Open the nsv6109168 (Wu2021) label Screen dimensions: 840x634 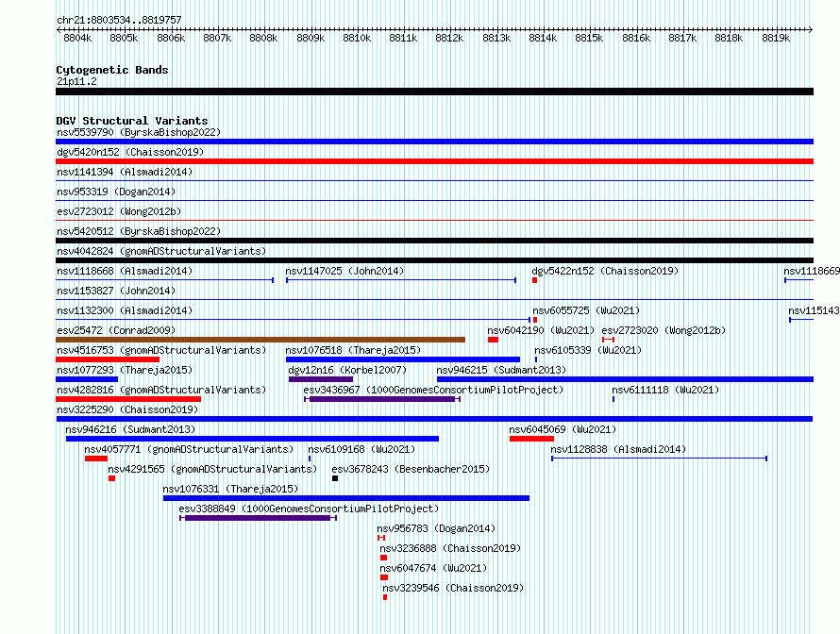(361, 449)
